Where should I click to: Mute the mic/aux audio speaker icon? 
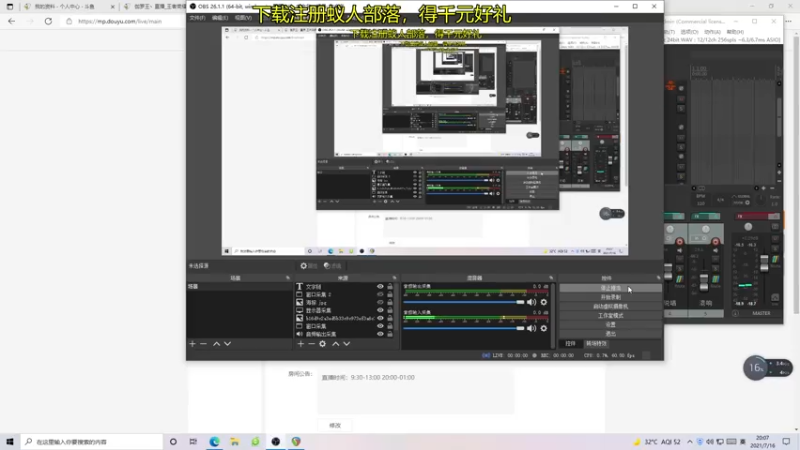(532, 328)
